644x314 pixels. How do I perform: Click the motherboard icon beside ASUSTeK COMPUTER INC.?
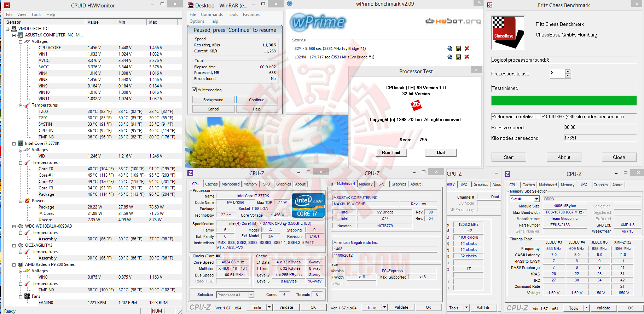tap(21, 35)
